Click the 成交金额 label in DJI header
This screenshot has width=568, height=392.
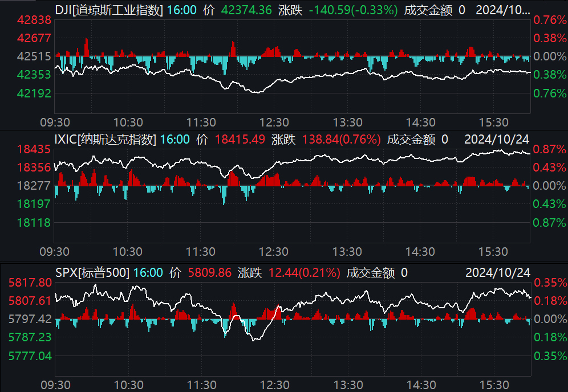tap(426, 10)
